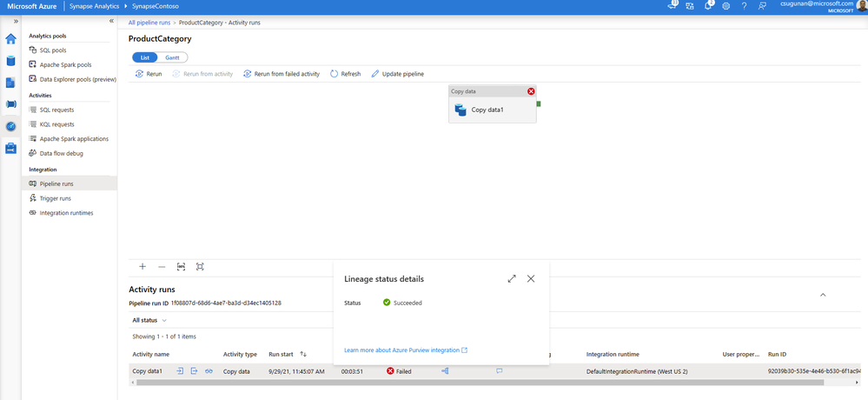Click Microsoft Azure brand label

pos(31,6)
